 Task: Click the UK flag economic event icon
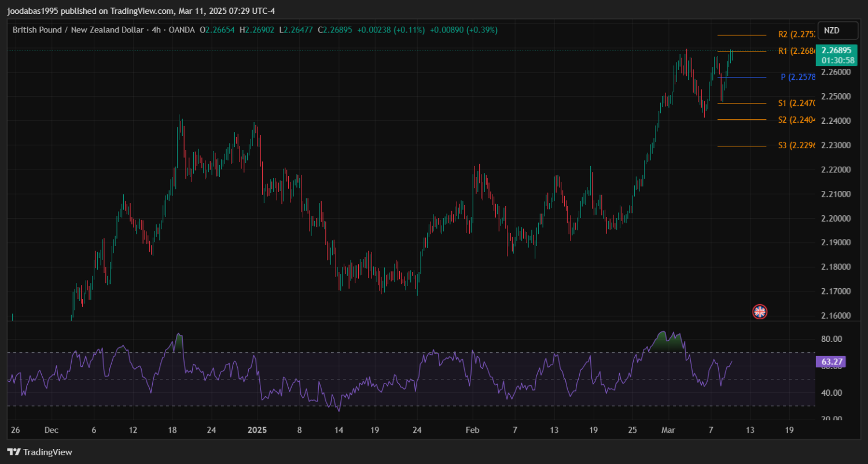(x=760, y=312)
